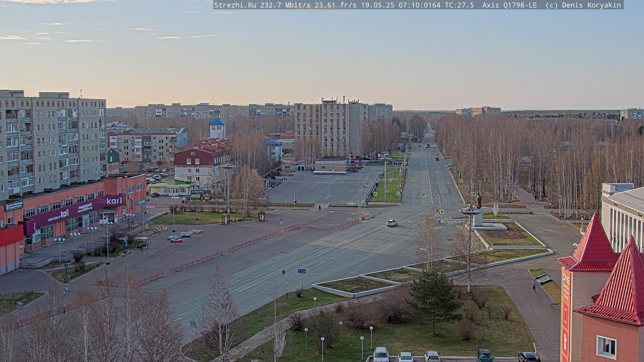
Task: Click the Strezhi.Ru text in the overlay
Action: [235, 5]
